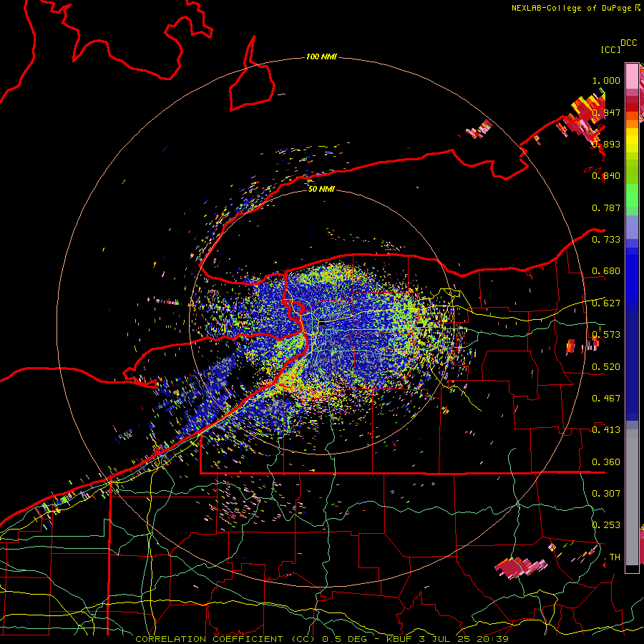Click the 3 JUL 25 date
This screenshot has height=644, width=644.
tap(445, 639)
